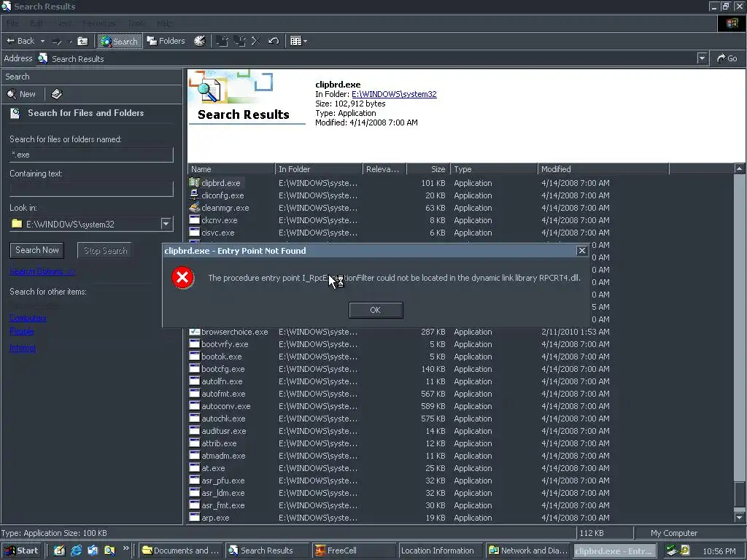Sort by the Modified column header
Image resolution: width=747 pixels, height=560 pixels.
coord(603,169)
